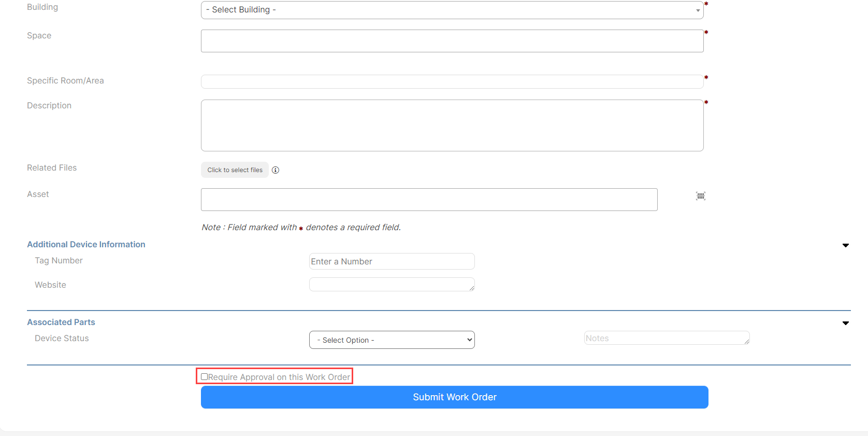The image size is (868, 436).
Task: Click the Device Status label
Action: [x=62, y=338]
